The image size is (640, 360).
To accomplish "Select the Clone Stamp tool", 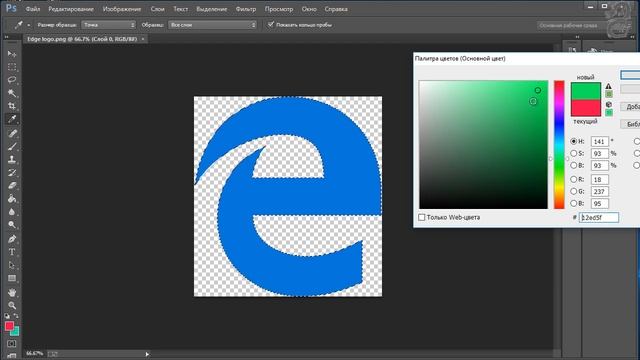I will (x=12, y=160).
